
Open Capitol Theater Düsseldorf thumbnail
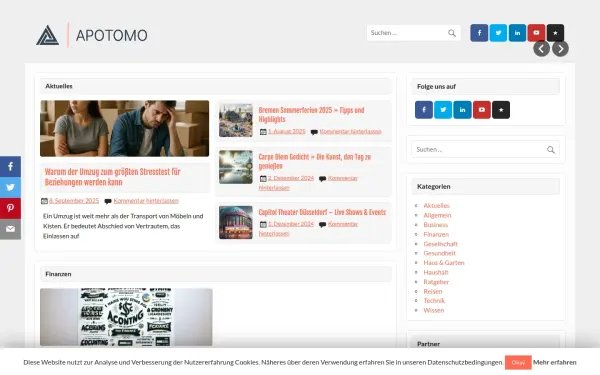pos(236,222)
